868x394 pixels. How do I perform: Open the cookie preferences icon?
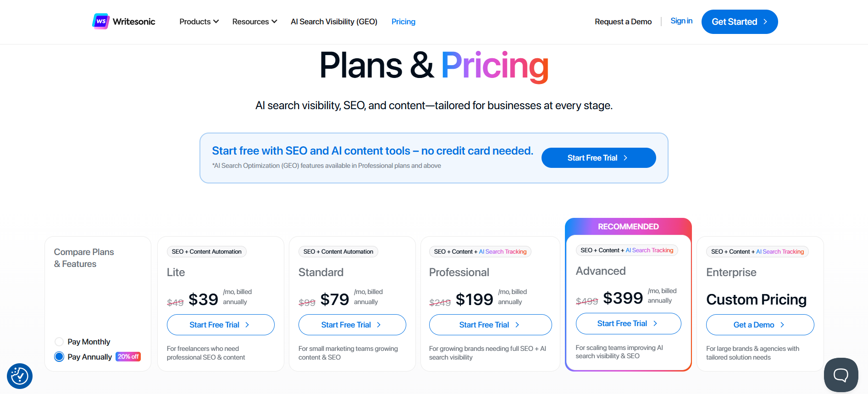click(x=20, y=376)
